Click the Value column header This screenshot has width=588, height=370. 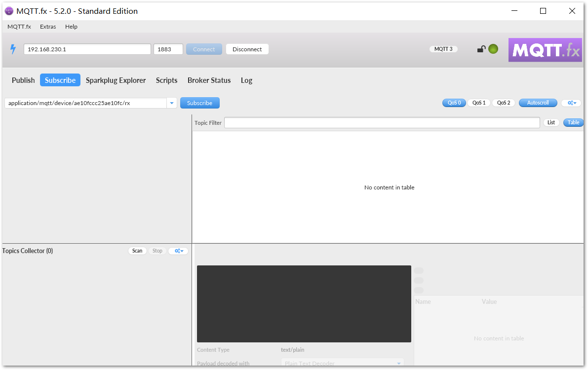click(x=489, y=301)
